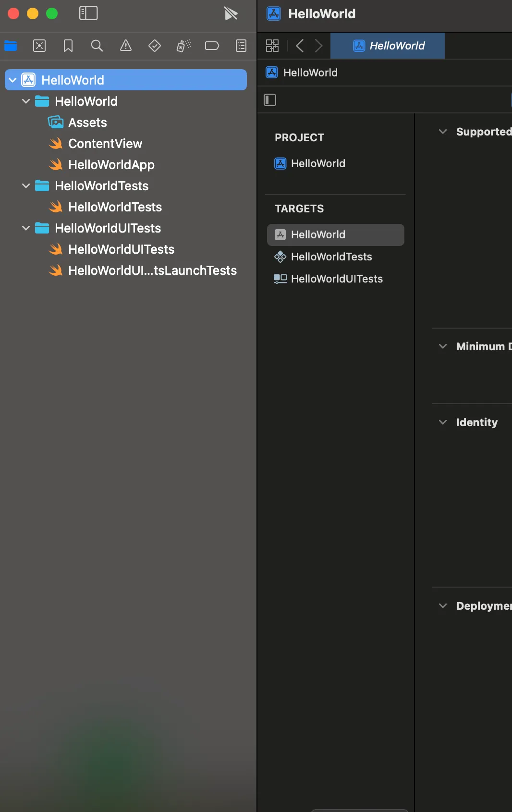Click the Assets catalog icon
512x812 pixels.
56,122
